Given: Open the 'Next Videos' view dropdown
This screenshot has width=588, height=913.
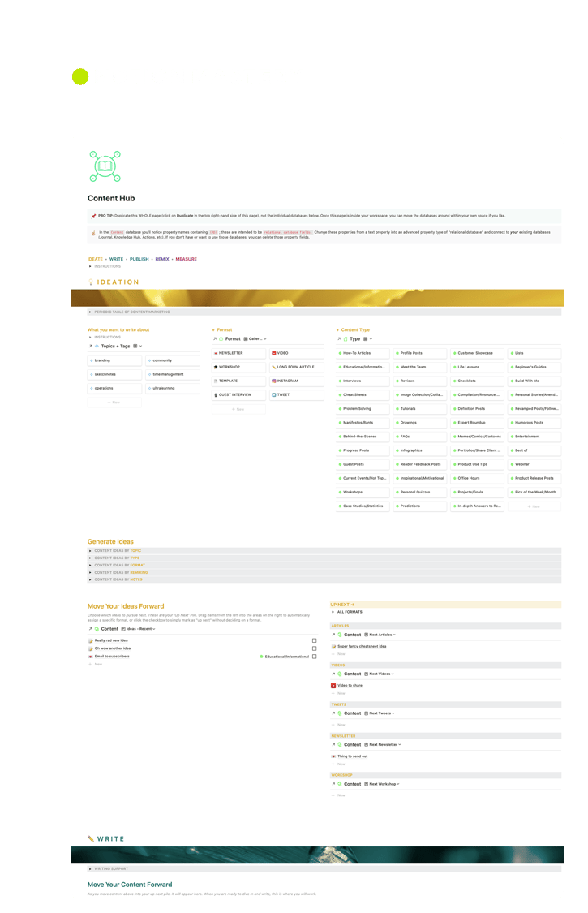Looking at the screenshot, I should 380,674.
